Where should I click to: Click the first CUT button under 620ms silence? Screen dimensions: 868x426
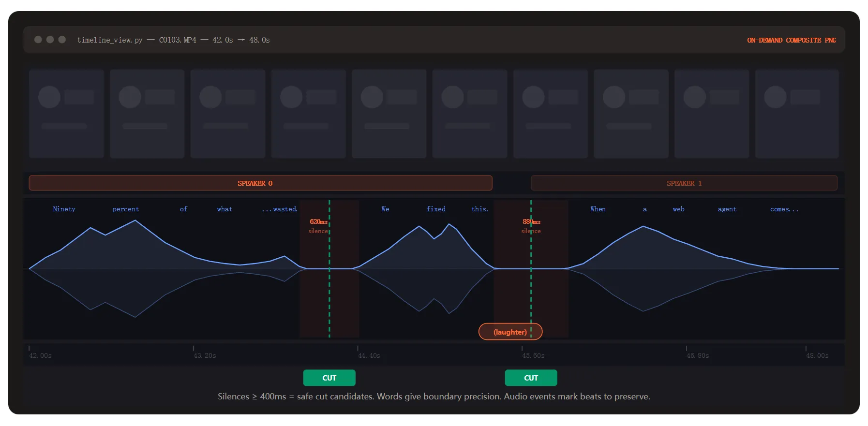coord(329,378)
